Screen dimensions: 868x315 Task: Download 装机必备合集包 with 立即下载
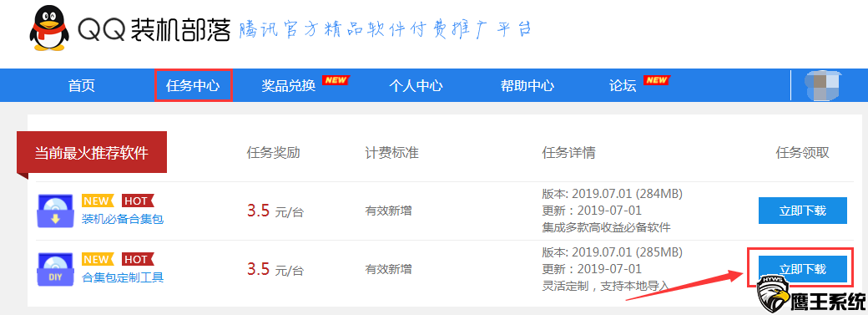tap(802, 211)
